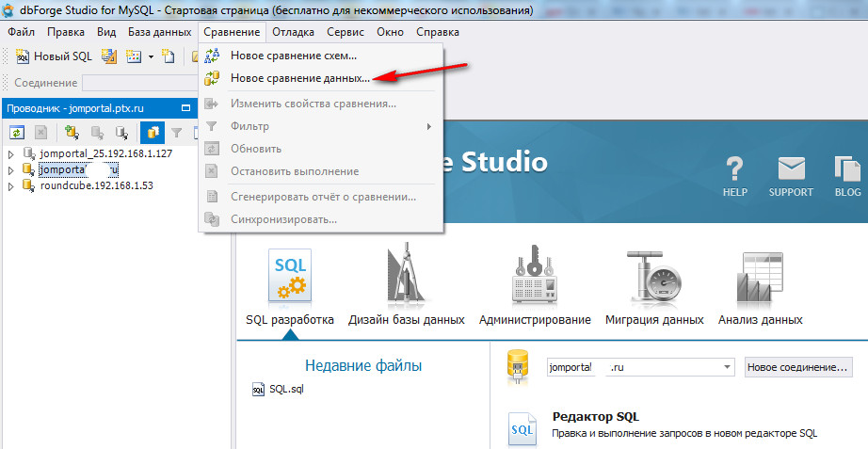The image size is (868, 449).
Task: Select jomportal_25.192.168.1.127 in the tree
Action: click(105, 153)
